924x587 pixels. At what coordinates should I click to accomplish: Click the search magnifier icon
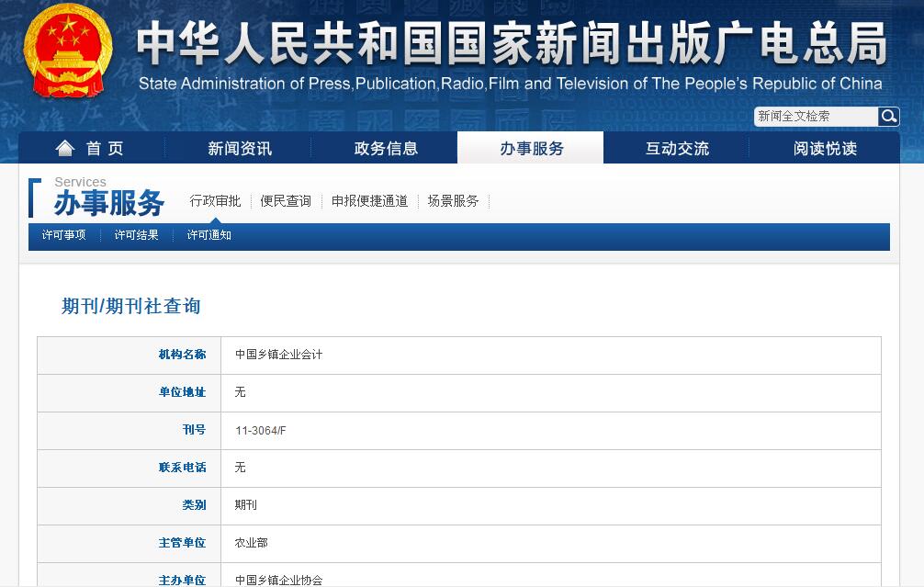(888, 116)
